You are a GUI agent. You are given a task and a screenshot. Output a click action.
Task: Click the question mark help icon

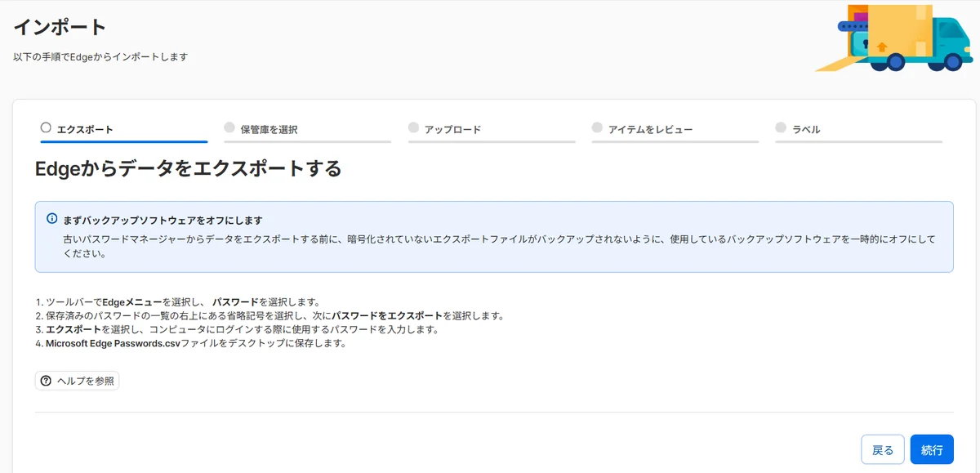point(46,381)
